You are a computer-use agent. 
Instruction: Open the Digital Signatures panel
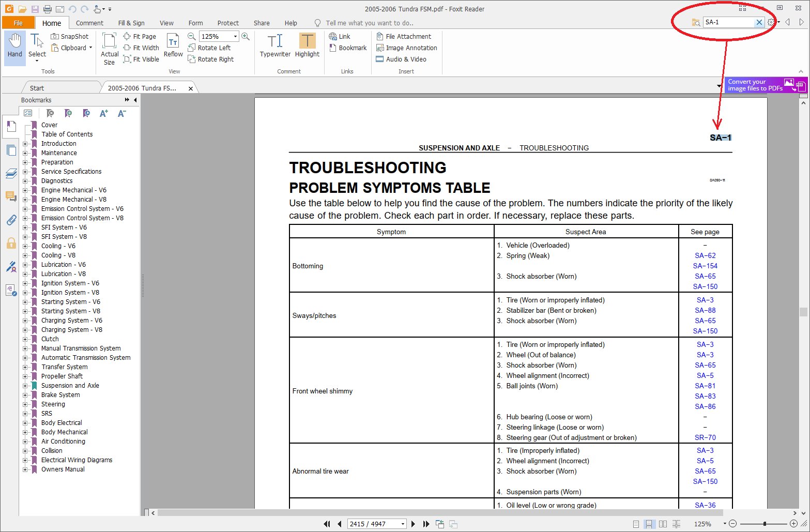coord(11,267)
